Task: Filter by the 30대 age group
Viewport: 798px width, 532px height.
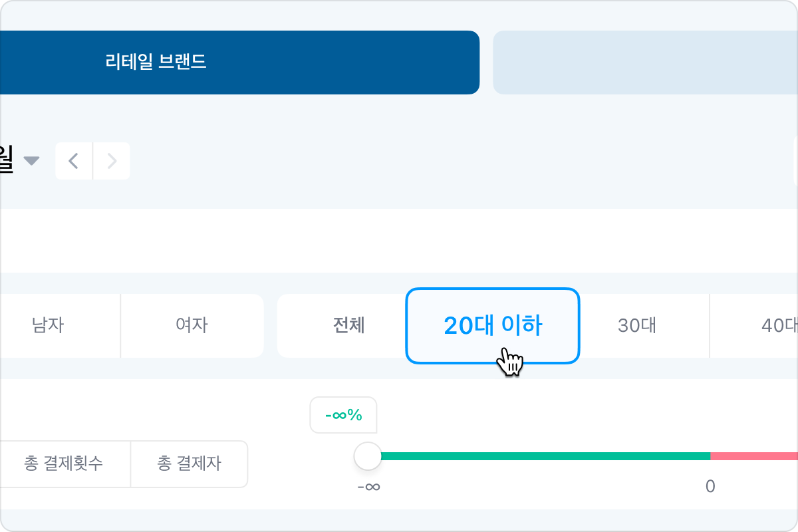Action: tap(637, 326)
